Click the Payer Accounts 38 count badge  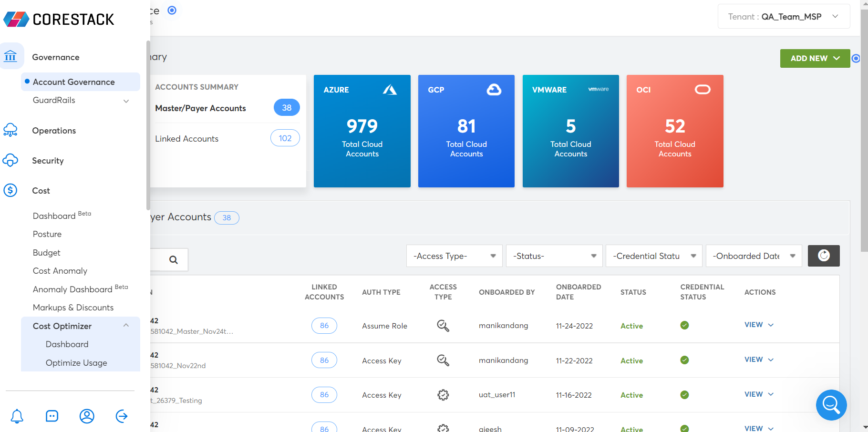point(227,218)
